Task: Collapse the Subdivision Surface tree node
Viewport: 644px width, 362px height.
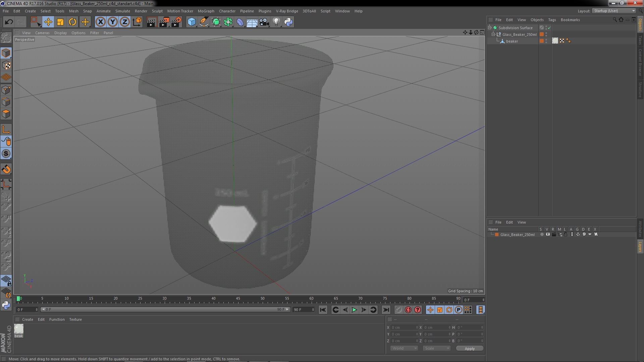Action: pos(490,28)
